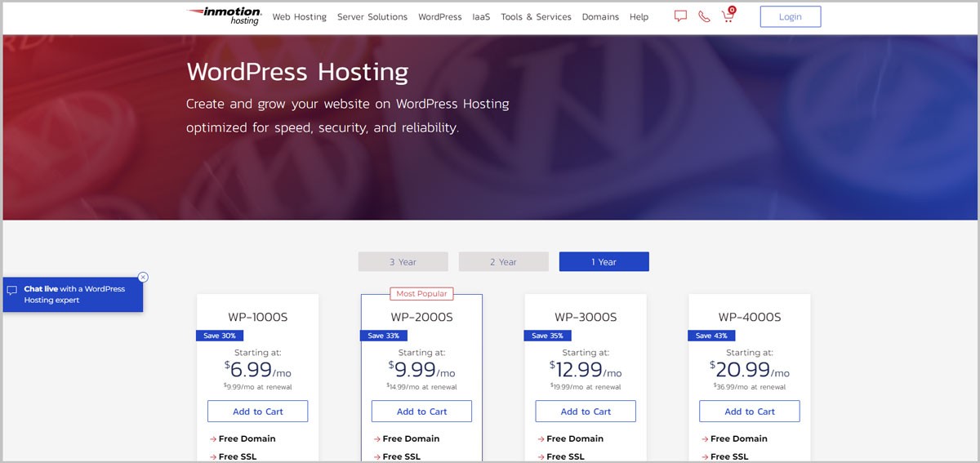Click the WP-2000S plan title

pos(421,317)
